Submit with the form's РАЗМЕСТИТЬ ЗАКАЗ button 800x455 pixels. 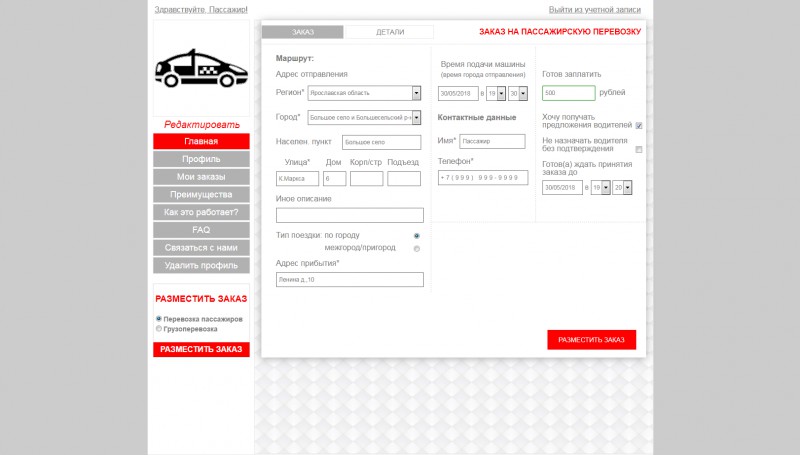pyautogui.click(x=591, y=340)
